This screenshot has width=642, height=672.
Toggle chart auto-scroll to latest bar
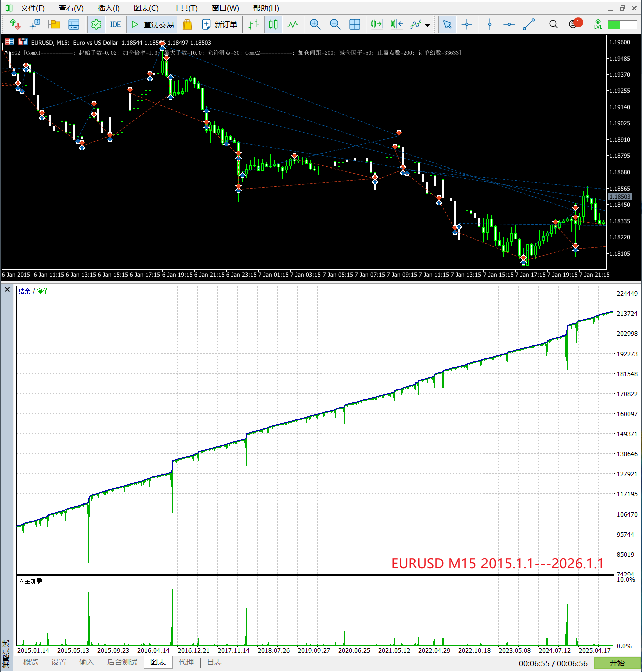click(377, 24)
